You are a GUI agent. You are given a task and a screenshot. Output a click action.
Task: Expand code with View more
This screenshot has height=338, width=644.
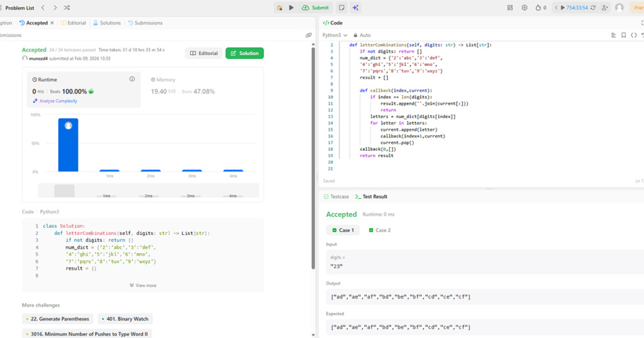click(x=143, y=285)
